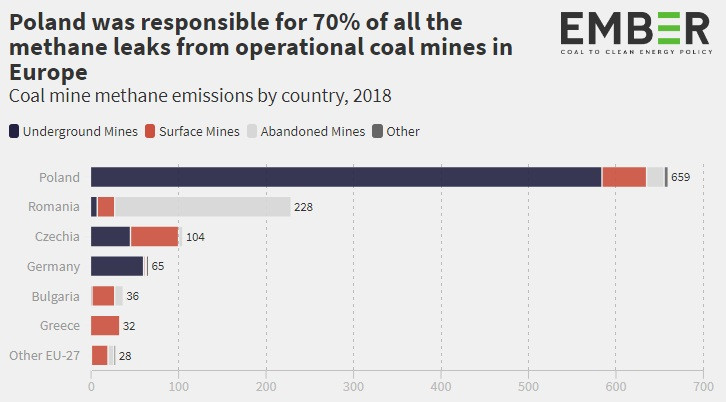This screenshot has width=726, height=402.
Task: Click Poland's surface mines bar segment
Action: click(624, 177)
